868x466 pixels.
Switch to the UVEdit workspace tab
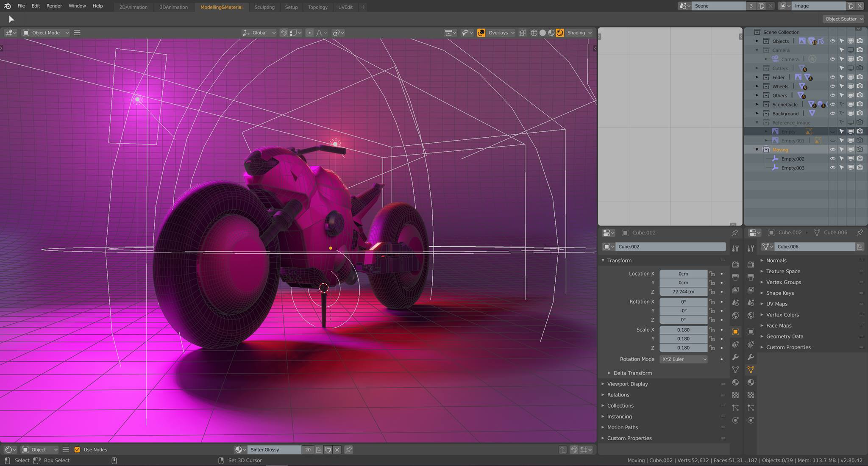[x=345, y=7]
